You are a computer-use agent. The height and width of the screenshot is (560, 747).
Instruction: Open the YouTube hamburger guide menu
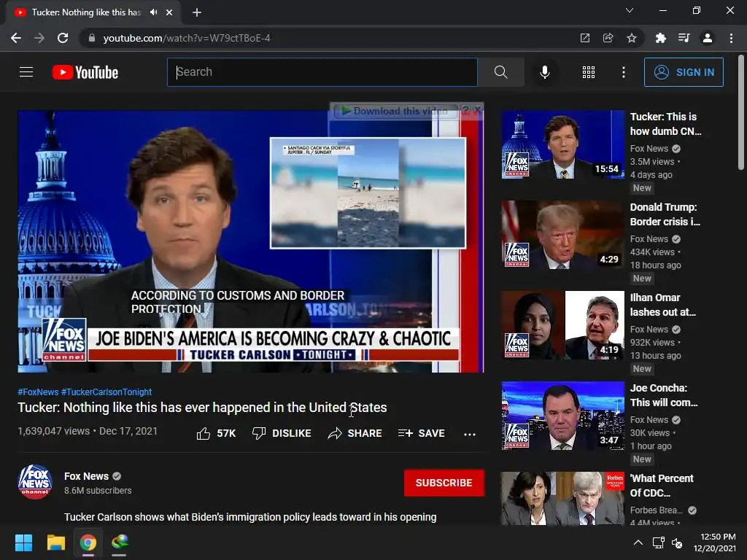point(26,72)
